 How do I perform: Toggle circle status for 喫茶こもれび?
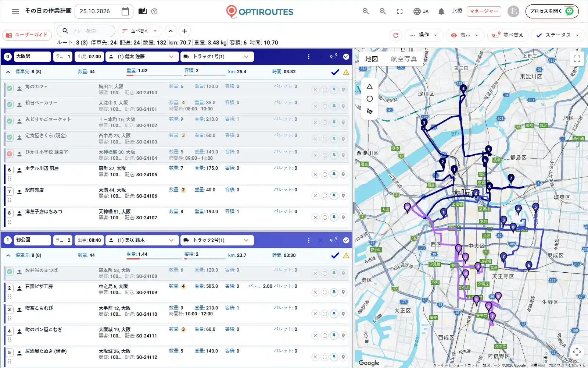coord(325,314)
